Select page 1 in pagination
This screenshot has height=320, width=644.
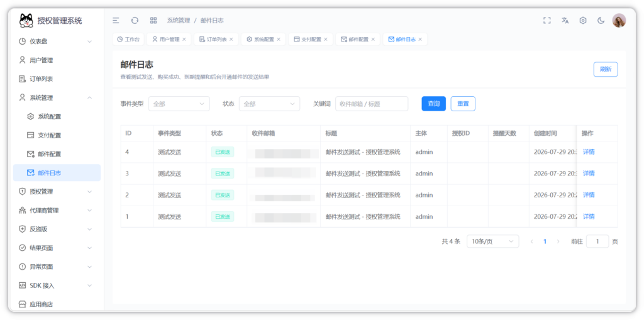[545, 241]
